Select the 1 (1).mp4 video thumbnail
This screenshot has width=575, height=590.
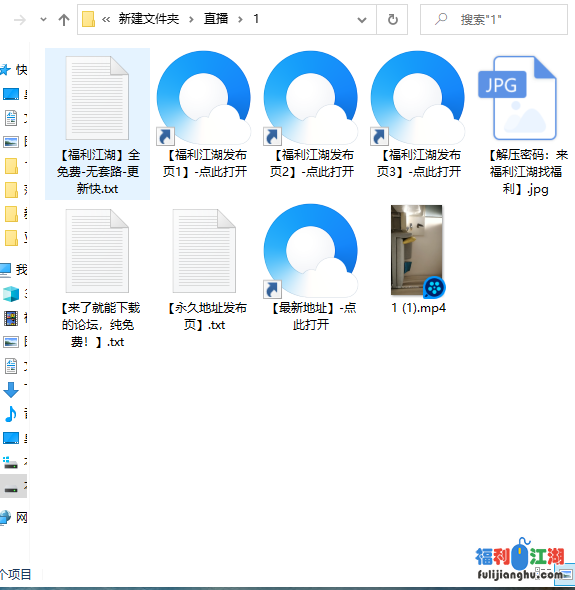[x=417, y=250]
